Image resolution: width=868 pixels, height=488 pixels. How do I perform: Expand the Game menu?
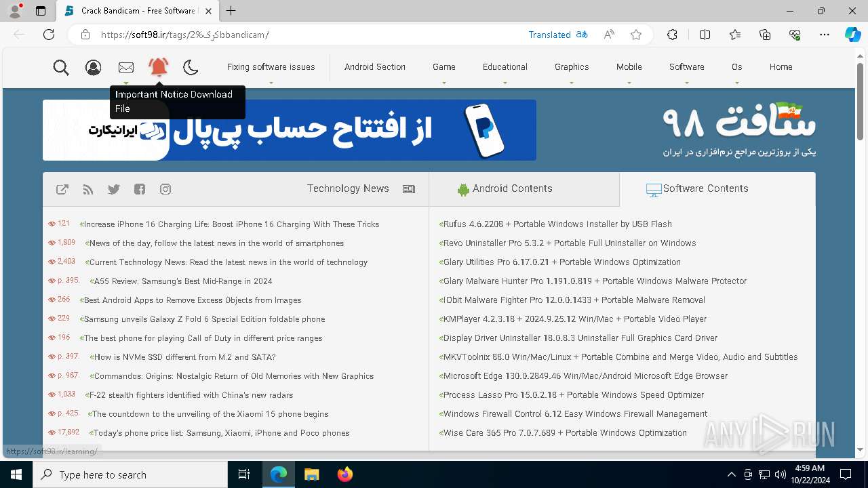click(444, 67)
